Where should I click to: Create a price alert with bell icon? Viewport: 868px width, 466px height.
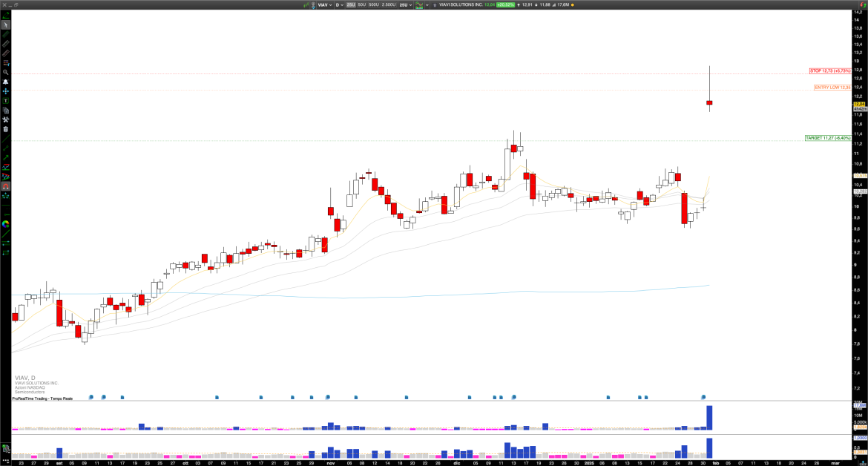(x=5, y=80)
